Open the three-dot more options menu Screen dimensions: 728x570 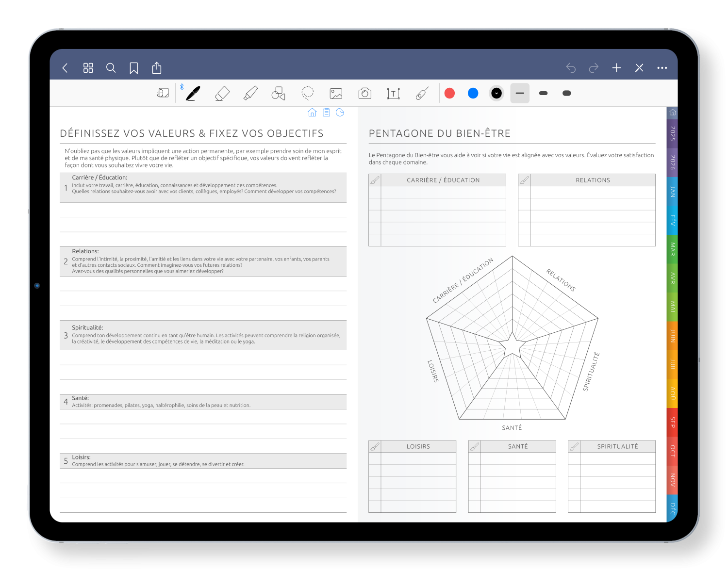662,68
